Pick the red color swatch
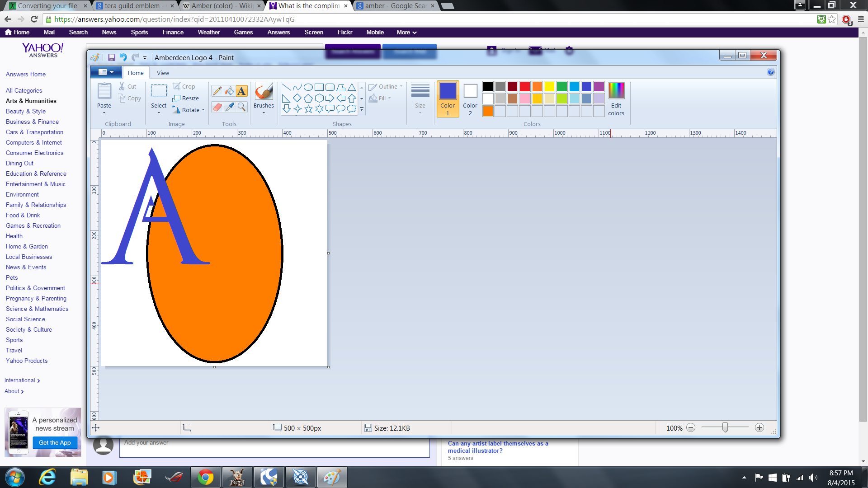This screenshot has height=488, width=868. tap(524, 86)
